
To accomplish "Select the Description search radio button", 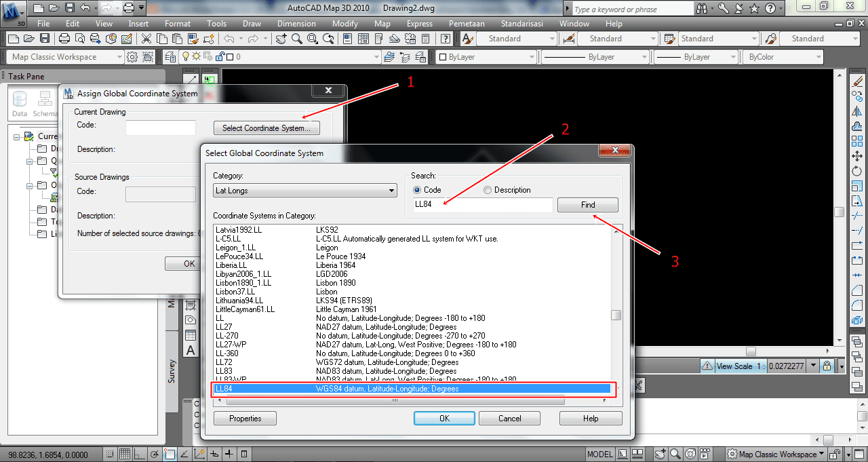I will pyautogui.click(x=488, y=190).
